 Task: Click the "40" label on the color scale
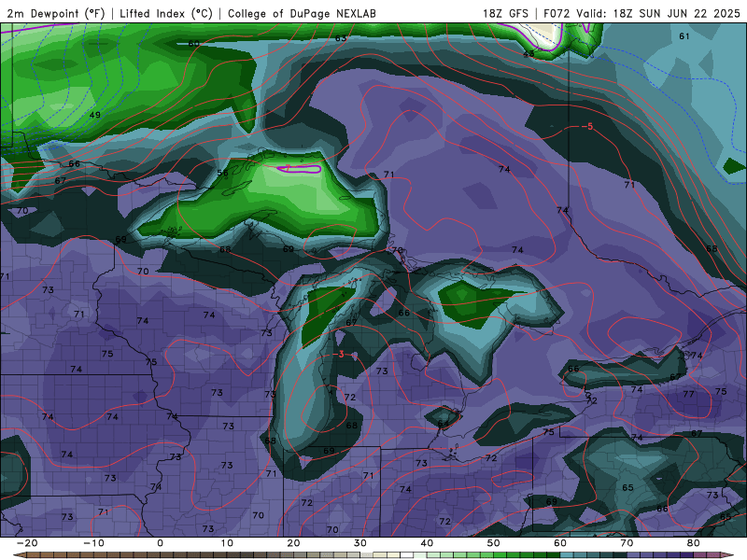coord(427,543)
